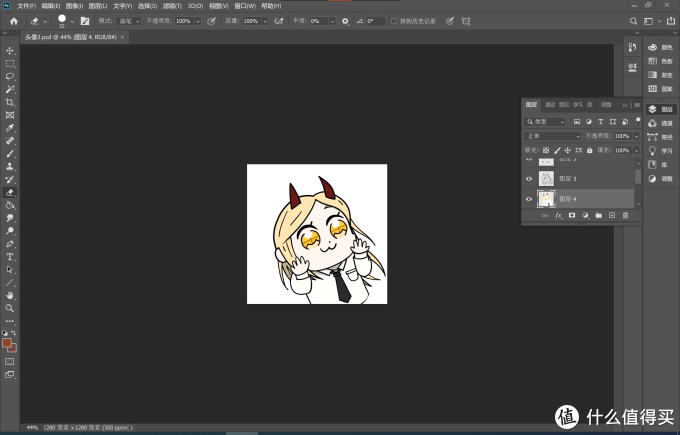Toggle lock image pixels brush icon

point(557,150)
